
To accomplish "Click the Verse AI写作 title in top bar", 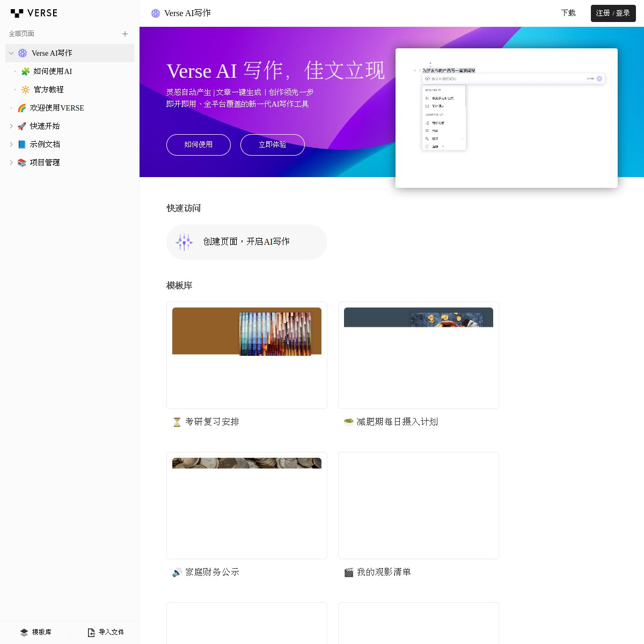I will (187, 13).
